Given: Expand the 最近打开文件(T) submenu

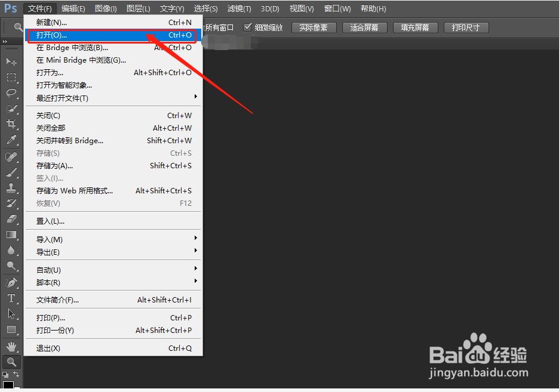Looking at the screenshot, I should [x=113, y=98].
